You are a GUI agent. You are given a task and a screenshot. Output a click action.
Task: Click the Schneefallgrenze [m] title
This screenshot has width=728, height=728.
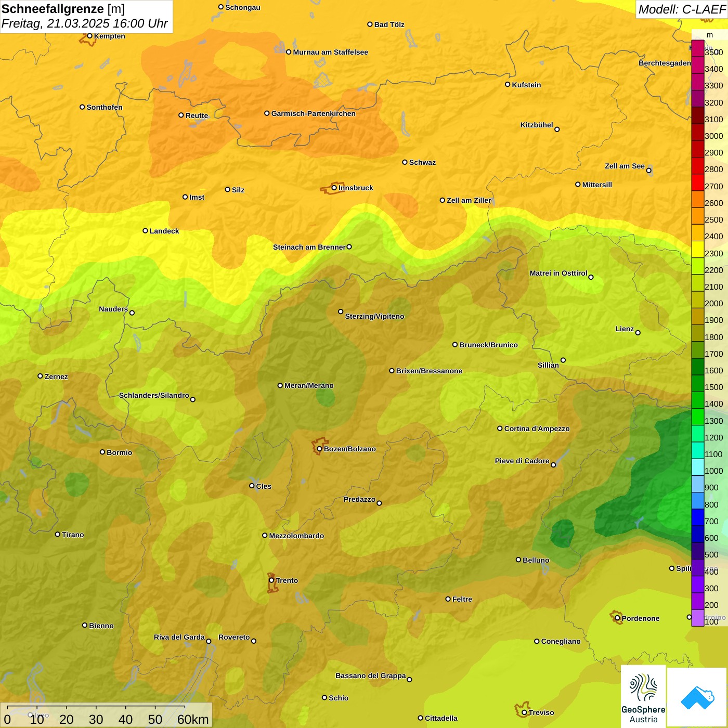point(63,9)
